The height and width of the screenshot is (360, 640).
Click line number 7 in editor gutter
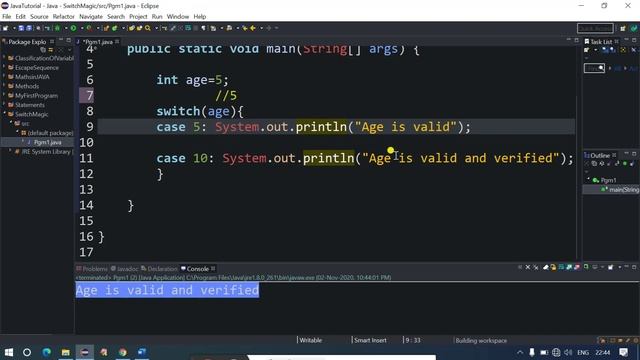[89, 96]
